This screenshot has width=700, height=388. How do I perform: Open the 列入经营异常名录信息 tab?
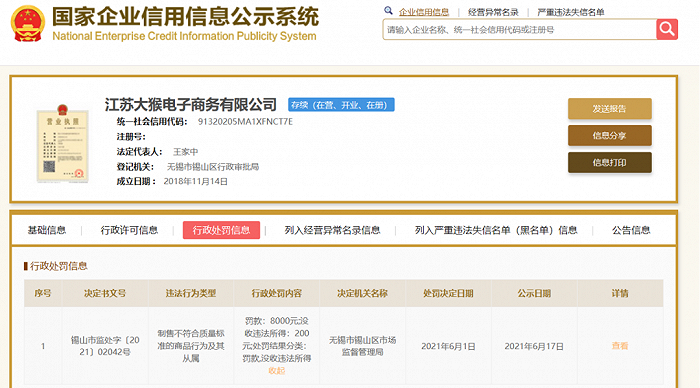tap(332, 230)
